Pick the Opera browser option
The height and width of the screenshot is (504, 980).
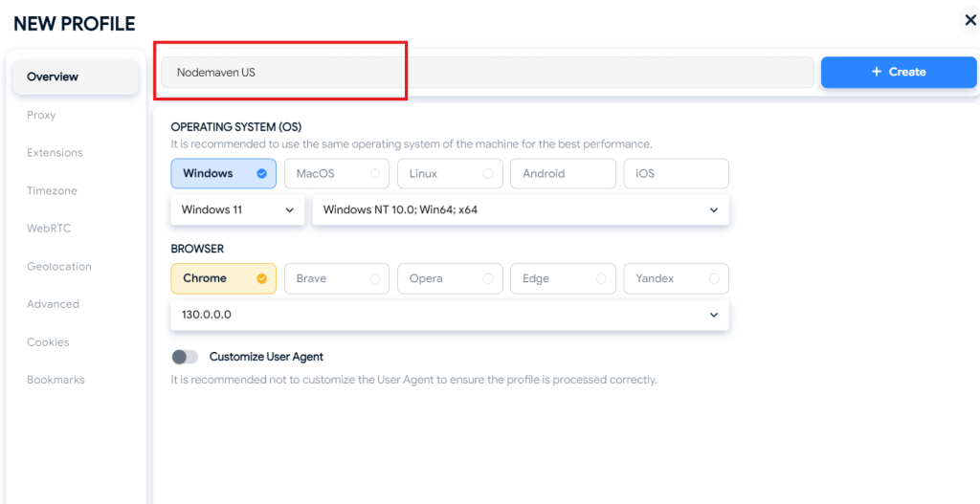point(449,278)
